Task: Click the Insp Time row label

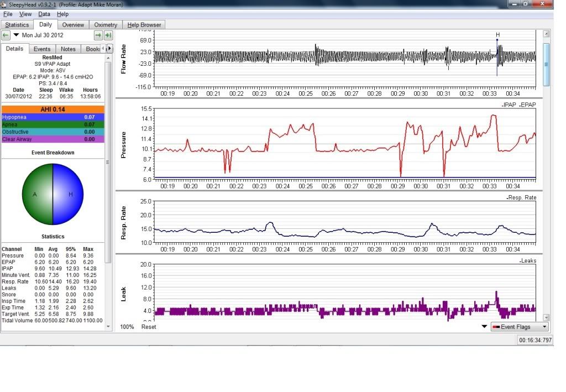Action: 13,301
